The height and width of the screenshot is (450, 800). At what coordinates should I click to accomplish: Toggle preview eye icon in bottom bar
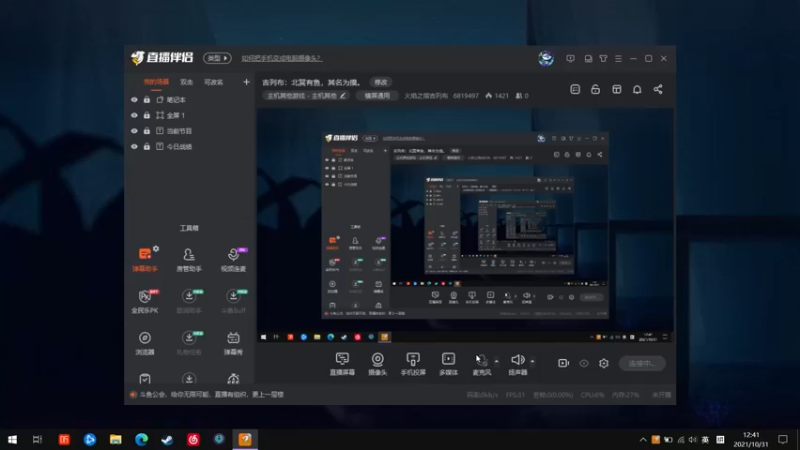(584, 363)
